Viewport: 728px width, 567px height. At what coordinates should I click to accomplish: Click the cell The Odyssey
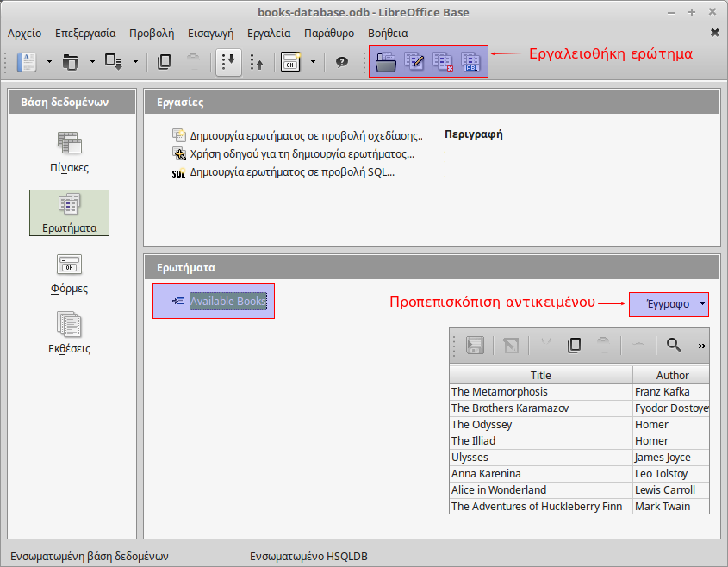click(541, 425)
